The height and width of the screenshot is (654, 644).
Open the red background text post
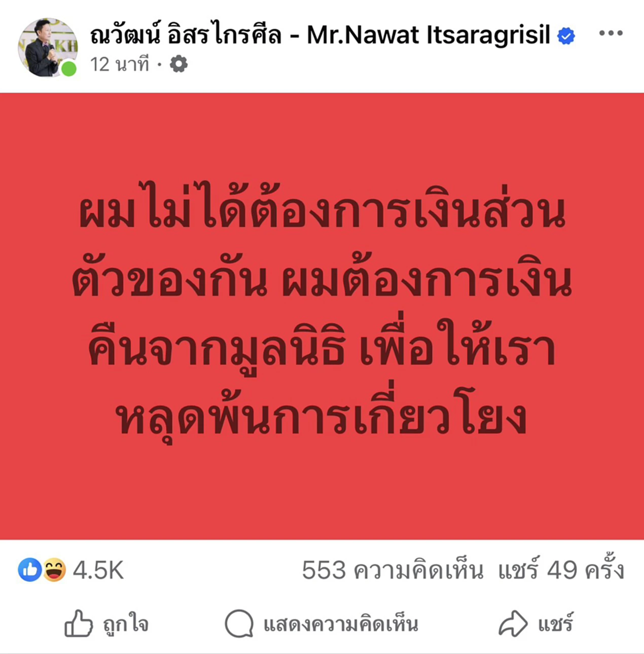pyautogui.click(x=322, y=316)
